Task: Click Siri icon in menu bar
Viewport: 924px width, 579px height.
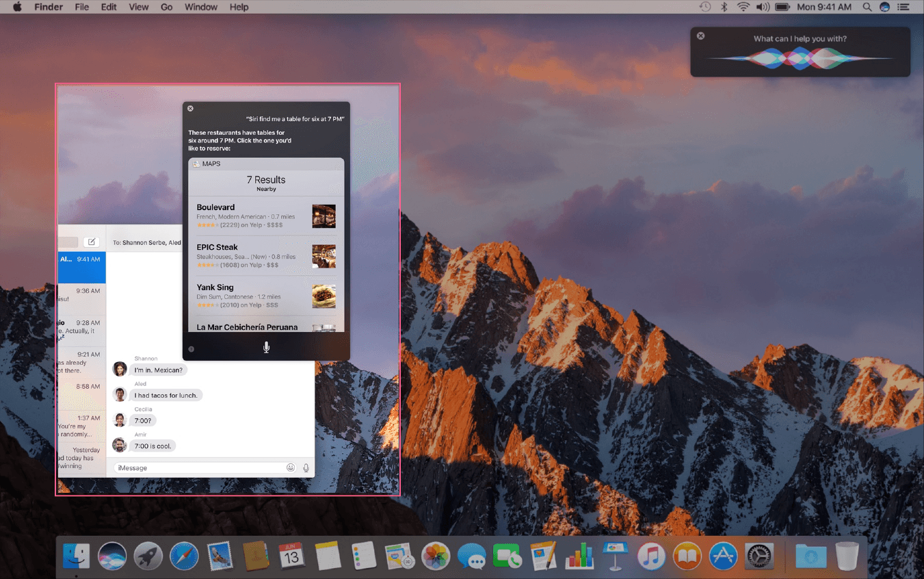Action: [884, 7]
